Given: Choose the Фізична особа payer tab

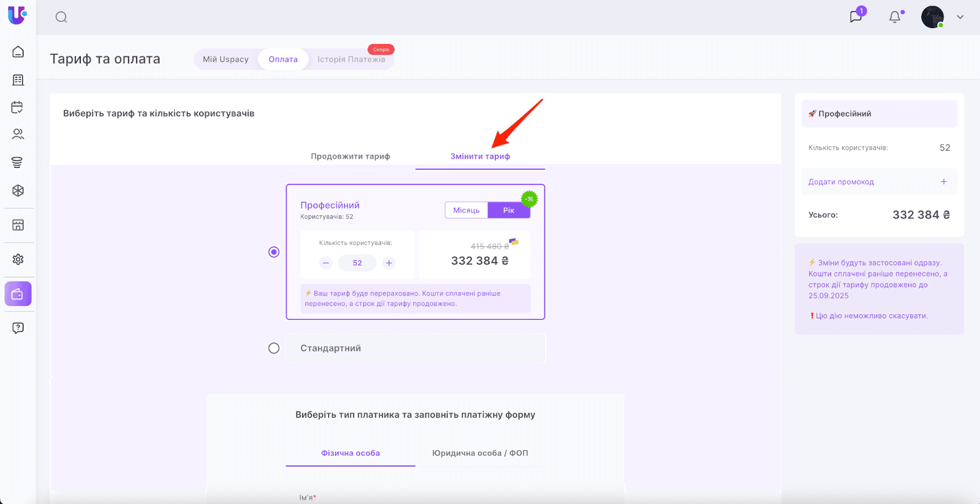Looking at the screenshot, I should [350, 453].
